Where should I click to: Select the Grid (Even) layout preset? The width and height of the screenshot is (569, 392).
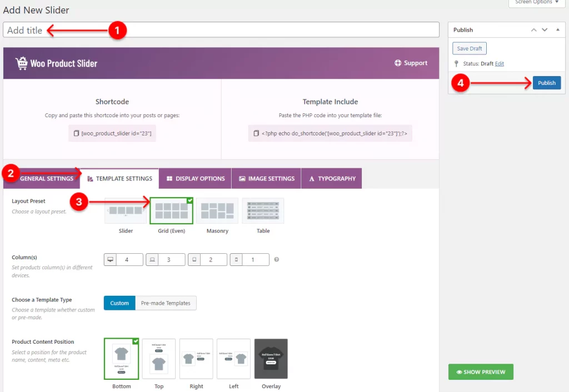coord(171,210)
